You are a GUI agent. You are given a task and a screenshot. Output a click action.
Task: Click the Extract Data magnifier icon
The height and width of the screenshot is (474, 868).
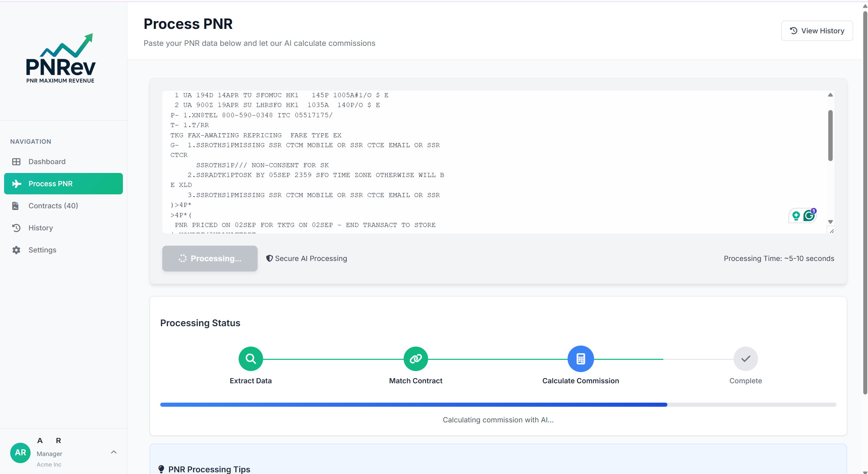coord(251,358)
